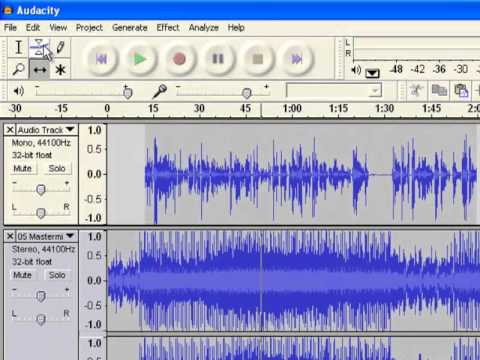The height and width of the screenshot is (360, 480).
Task: Open the Project menu
Action: [x=89, y=28]
